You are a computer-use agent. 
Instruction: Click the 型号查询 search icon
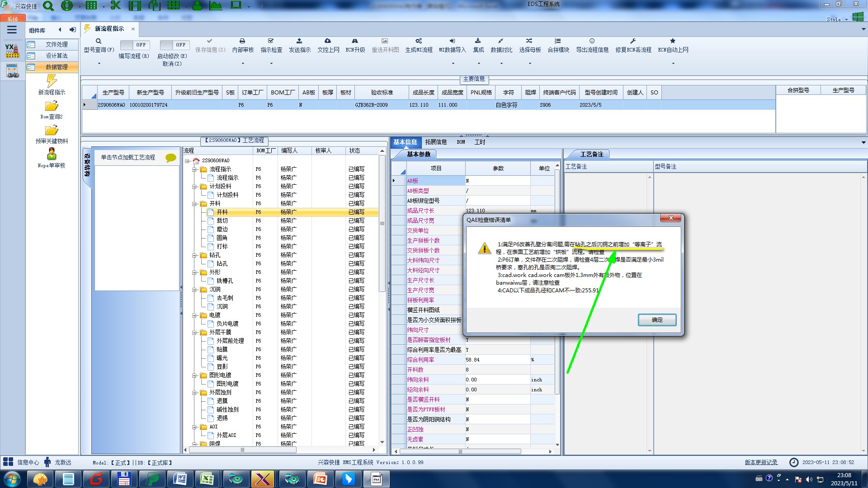[99, 41]
